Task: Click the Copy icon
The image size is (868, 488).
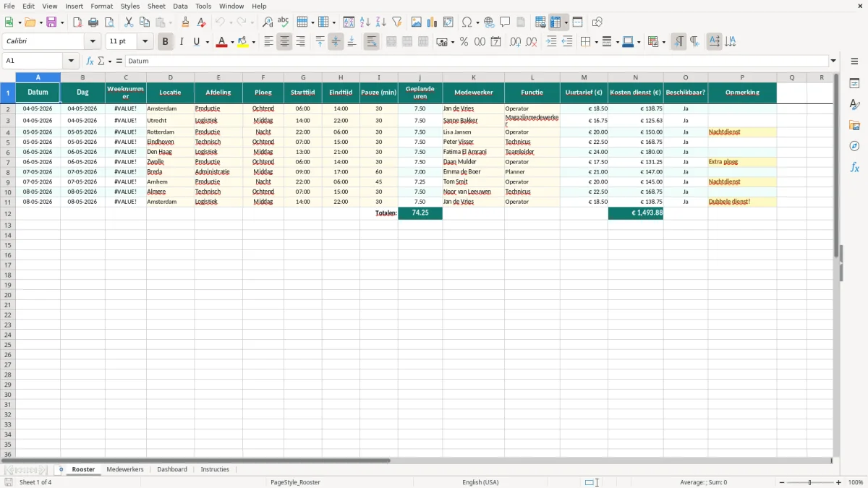Action: 145,22
